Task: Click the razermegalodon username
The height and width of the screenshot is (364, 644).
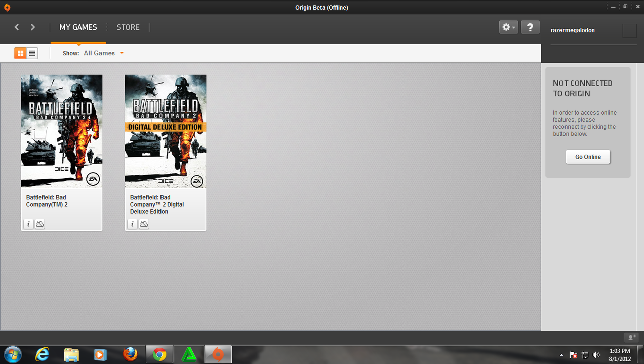Action: click(x=573, y=30)
